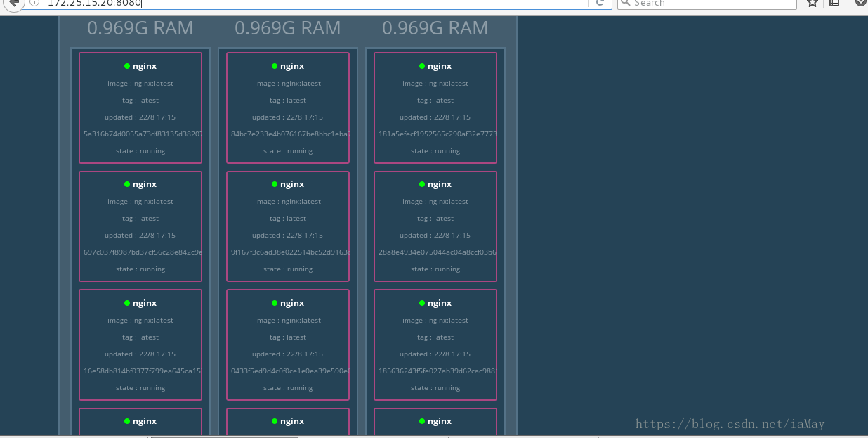Click the green status dot on container 9f167f3c
This screenshot has width=868, height=438.
275,184
